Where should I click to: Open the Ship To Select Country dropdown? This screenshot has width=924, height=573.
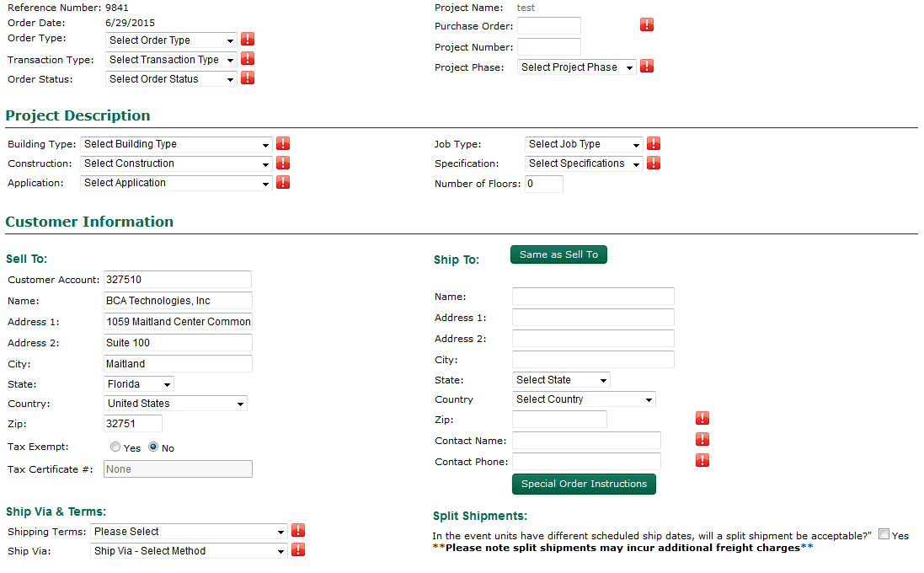[x=584, y=399]
